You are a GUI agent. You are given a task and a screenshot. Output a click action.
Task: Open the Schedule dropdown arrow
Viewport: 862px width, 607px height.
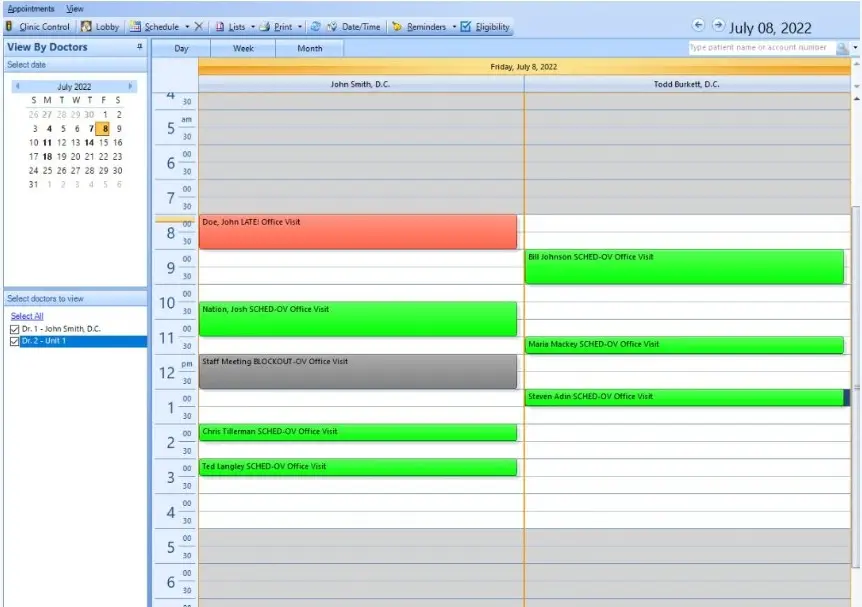click(x=189, y=27)
